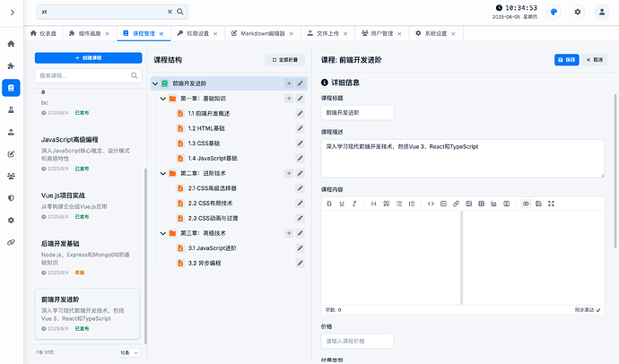Screen dimensions: 619x364
Task: Open the theme palette icon
Action: pos(554,12)
